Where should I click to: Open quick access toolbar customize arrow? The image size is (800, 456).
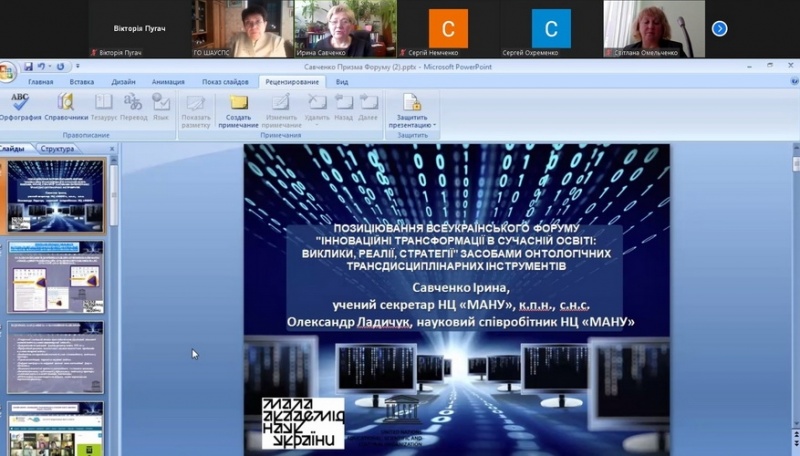coord(78,66)
